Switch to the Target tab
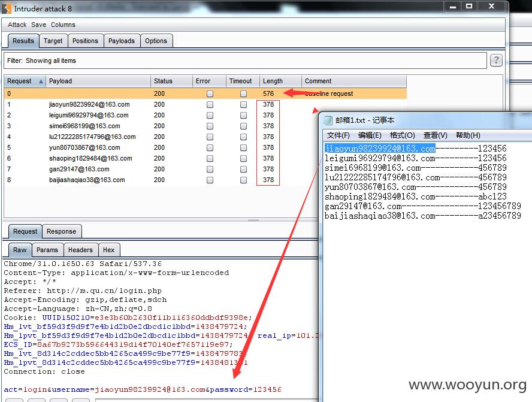The image size is (532, 402). click(x=53, y=41)
